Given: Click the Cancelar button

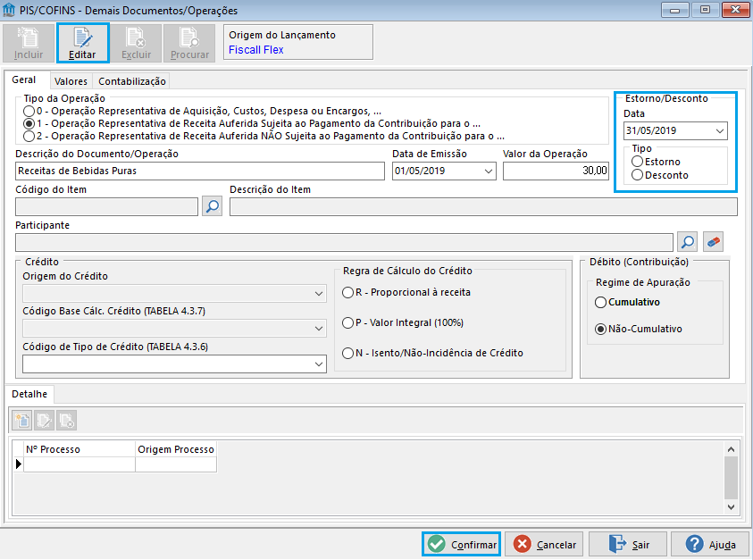Looking at the screenshot, I should pyautogui.click(x=544, y=544).
